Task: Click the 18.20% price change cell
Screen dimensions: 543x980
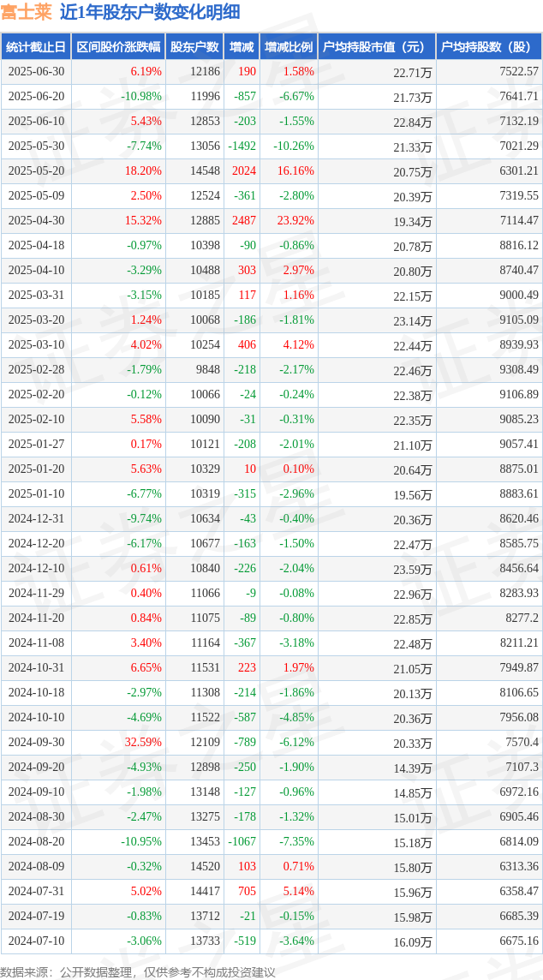Action: point(118,171)
